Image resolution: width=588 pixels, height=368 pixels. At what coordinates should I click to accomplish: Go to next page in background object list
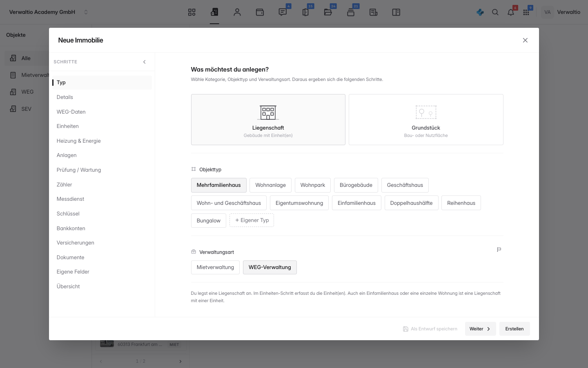[180, 361]
